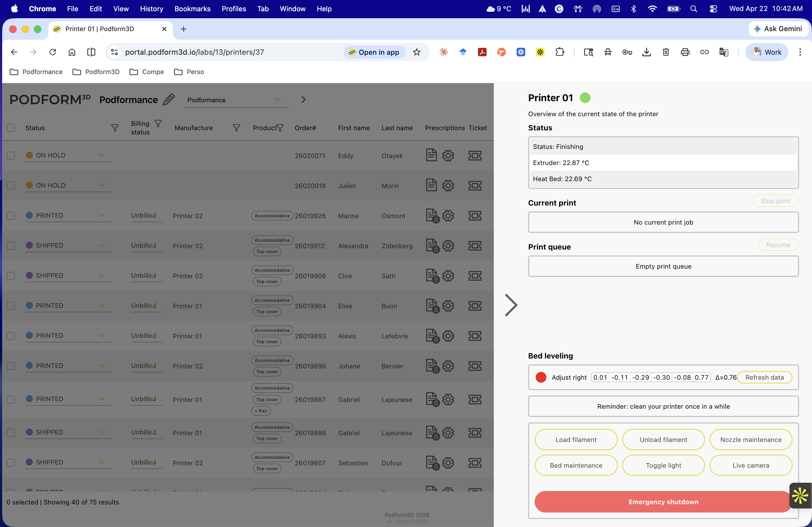Open the yellow asterisk assistant widget

pos(800,495)
